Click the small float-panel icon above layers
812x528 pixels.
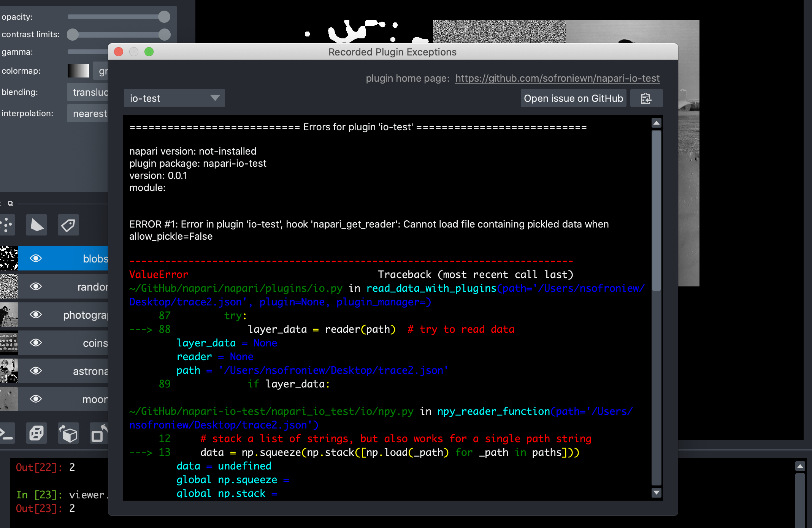11,204
